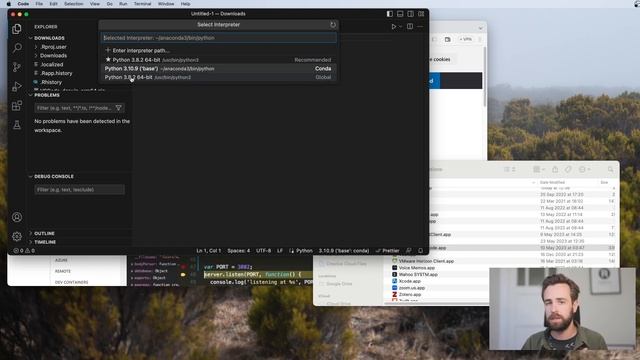This screenshot has width=640, height=360.
Task: Open the Code application menu
Action: point(23,4)
